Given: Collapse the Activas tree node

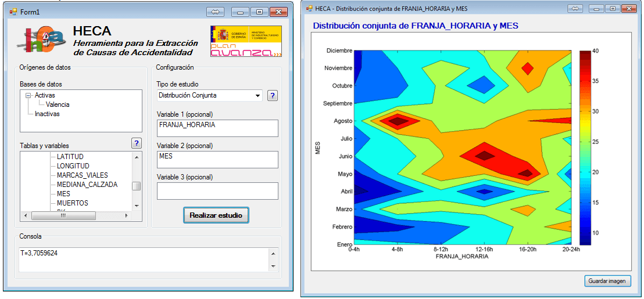Looking at the screenshot, I should [x=28, y=96].
